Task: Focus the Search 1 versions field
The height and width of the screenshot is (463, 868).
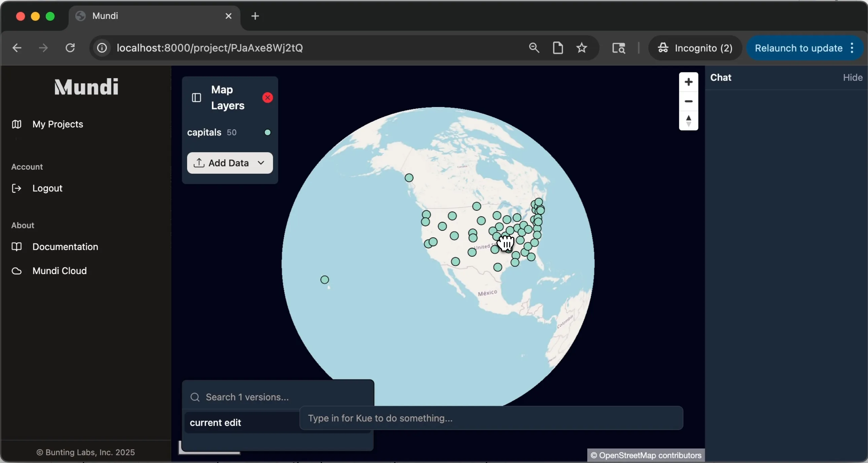Action: click(x=278, y=397)
